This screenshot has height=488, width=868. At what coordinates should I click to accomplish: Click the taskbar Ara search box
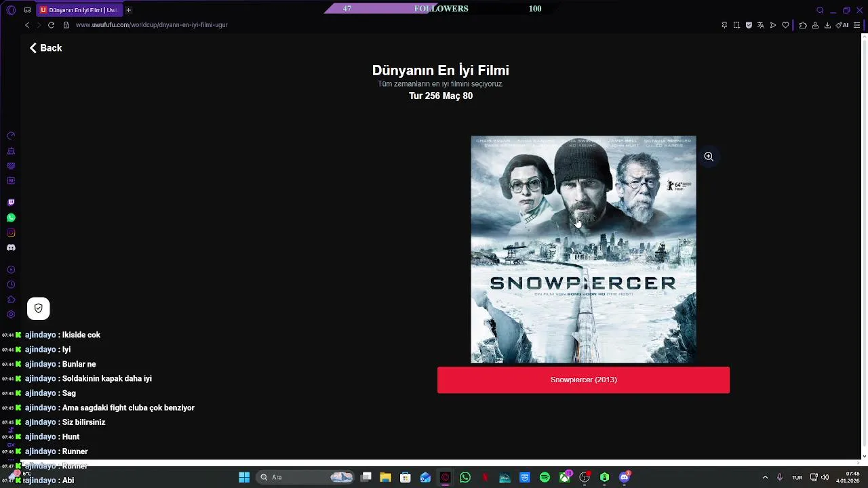point(306,477)
